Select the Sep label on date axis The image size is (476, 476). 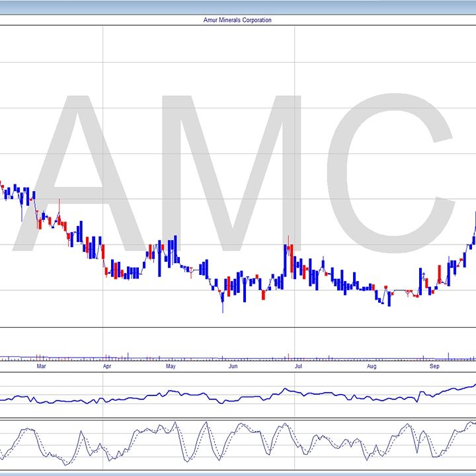(434, 366)
